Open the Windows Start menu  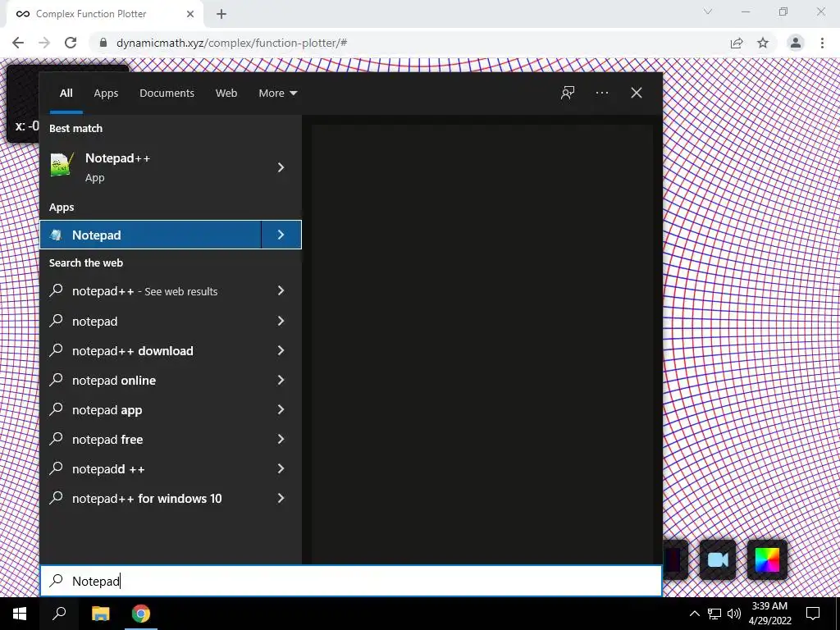click(20, 614)
